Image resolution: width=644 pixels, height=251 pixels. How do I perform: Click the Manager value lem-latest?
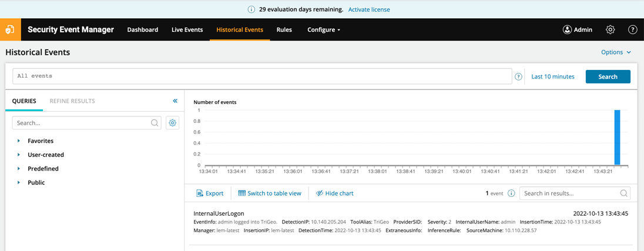click(227, 230)
